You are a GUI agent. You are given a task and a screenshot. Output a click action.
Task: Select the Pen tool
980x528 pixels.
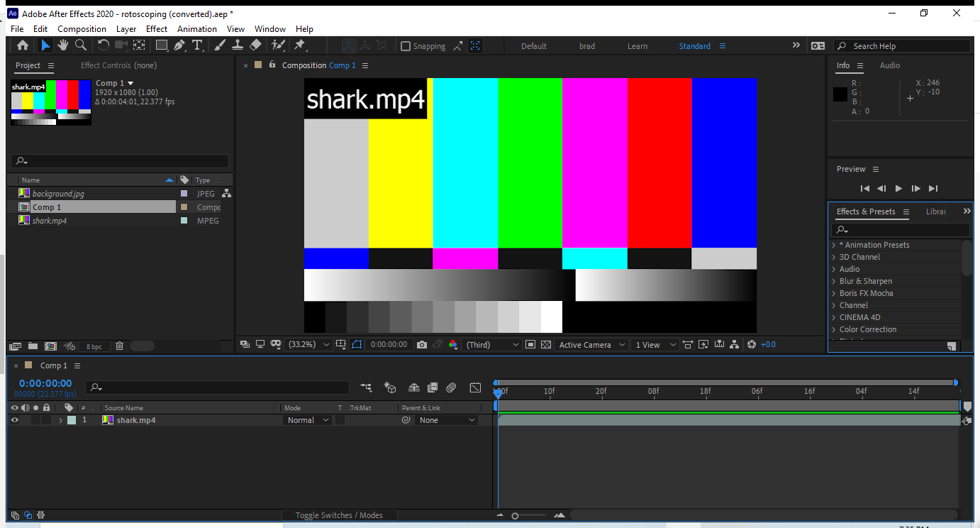(x=178, y=45)
